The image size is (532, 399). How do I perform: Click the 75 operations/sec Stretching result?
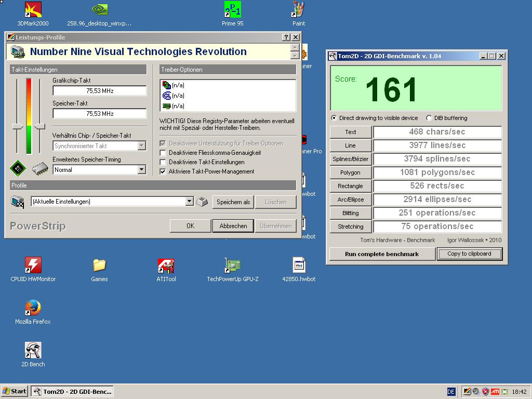[x=437, y=227]
